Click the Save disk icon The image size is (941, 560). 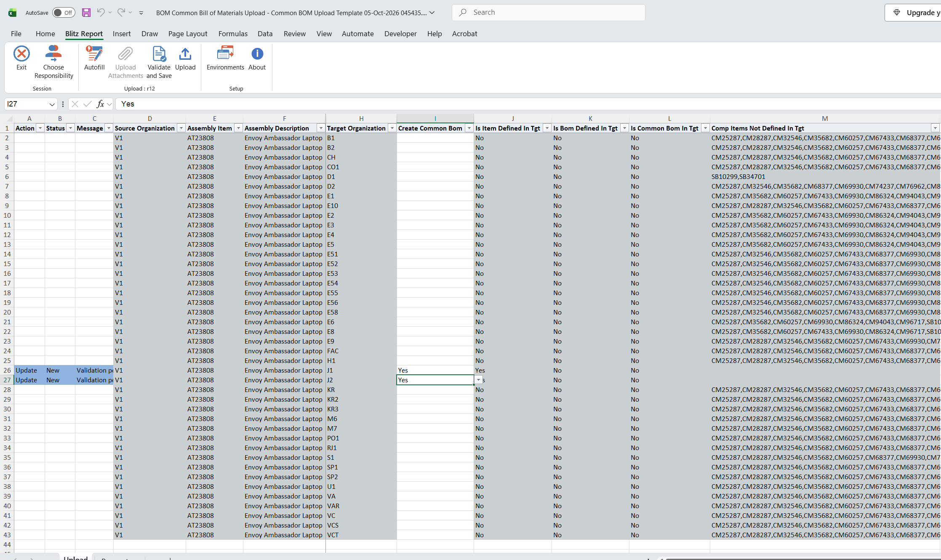coord(86,13)
